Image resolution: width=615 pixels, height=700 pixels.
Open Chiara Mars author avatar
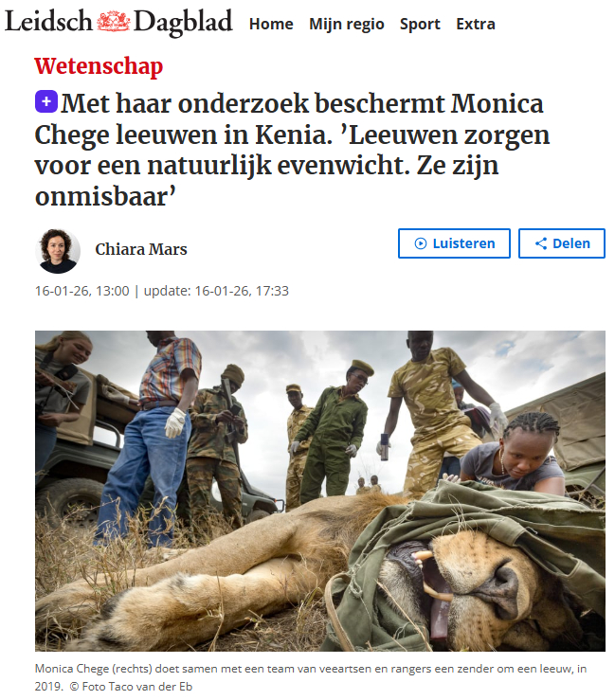[x=58, y=251]
